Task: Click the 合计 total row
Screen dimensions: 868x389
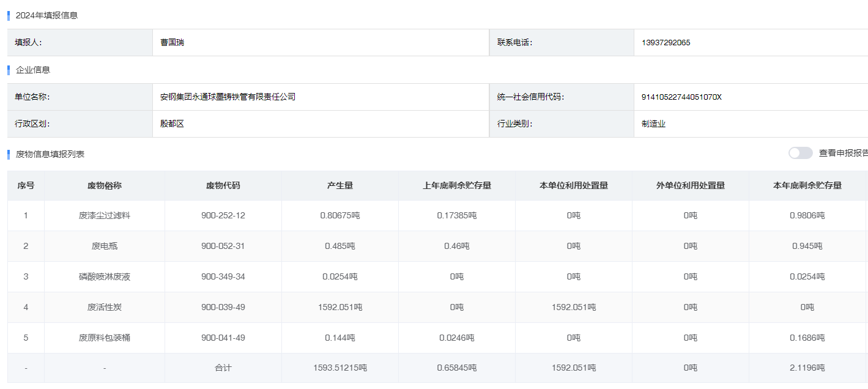Action: pos(223,368)
